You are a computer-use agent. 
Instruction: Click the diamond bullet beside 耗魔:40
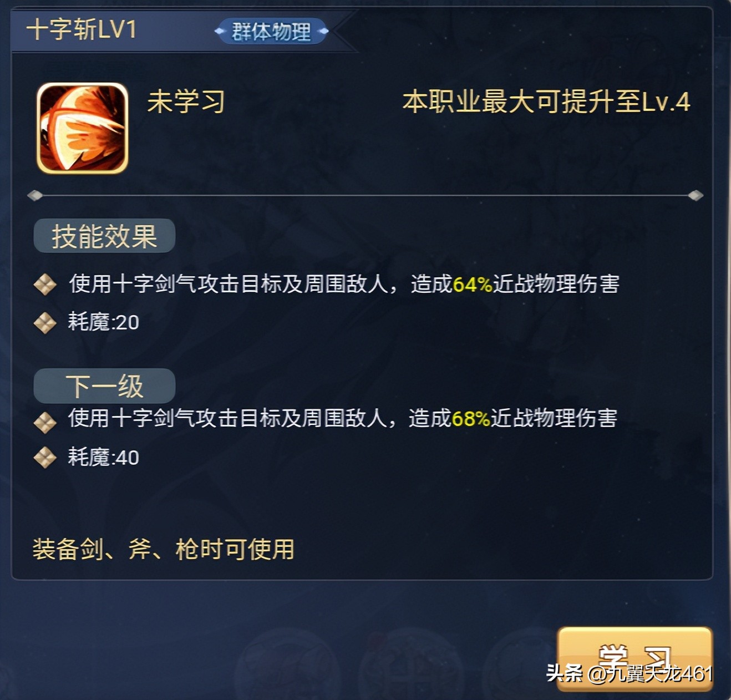45,458
